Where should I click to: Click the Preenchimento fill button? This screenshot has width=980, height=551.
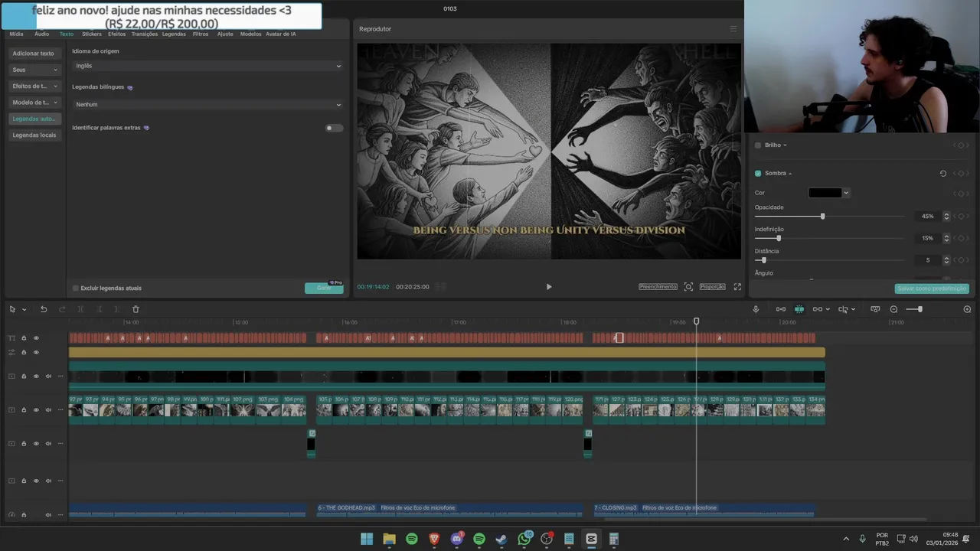(658, 287)
